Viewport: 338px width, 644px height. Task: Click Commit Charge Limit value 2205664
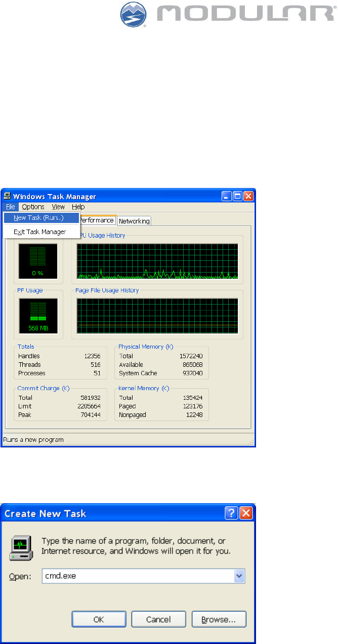(90, 406)
